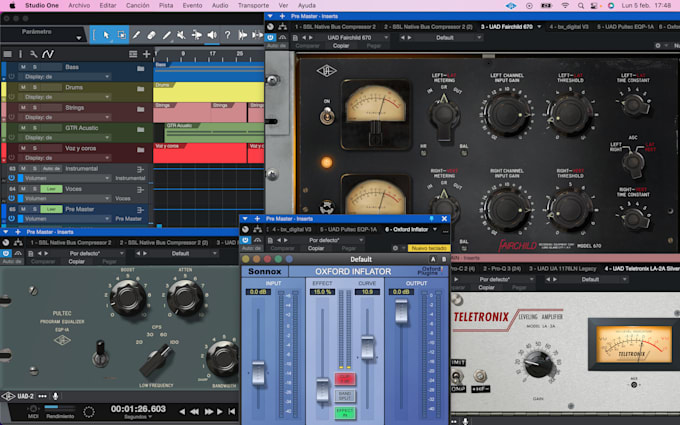Click Copiar in the Pultec EQP-1A window

(x=76, y=262)
